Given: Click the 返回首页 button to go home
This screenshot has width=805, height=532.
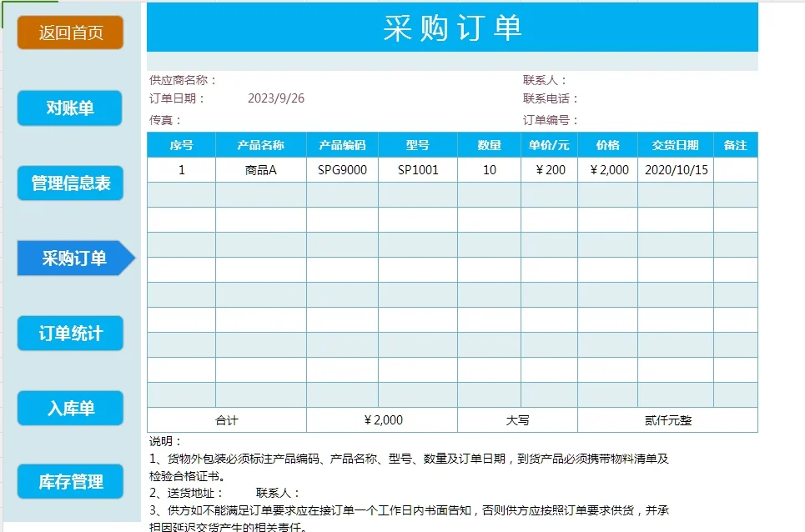Looking at the screenshot, I should click(69, 33).
